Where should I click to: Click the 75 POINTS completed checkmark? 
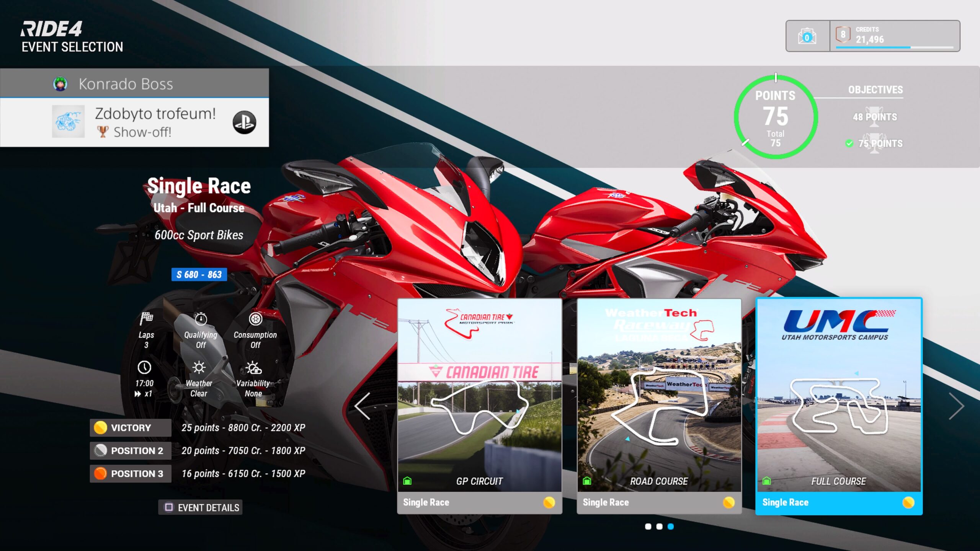[849, 143]
